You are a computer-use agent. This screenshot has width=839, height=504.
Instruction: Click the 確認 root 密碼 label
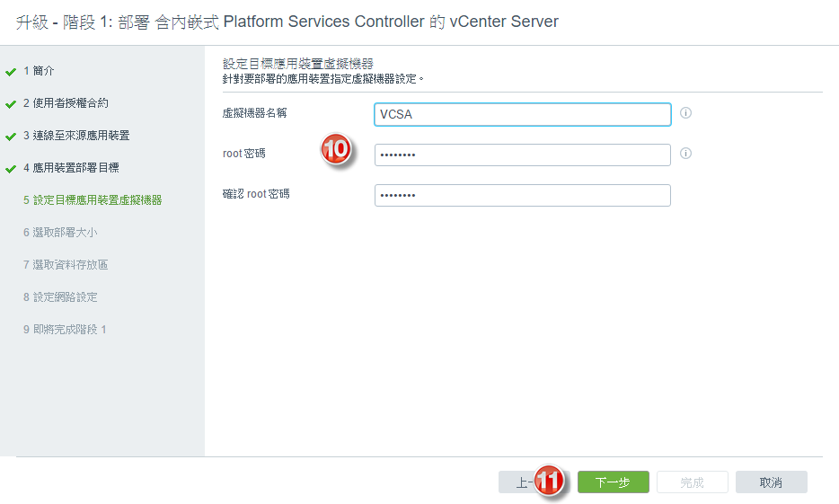point(256,194)
